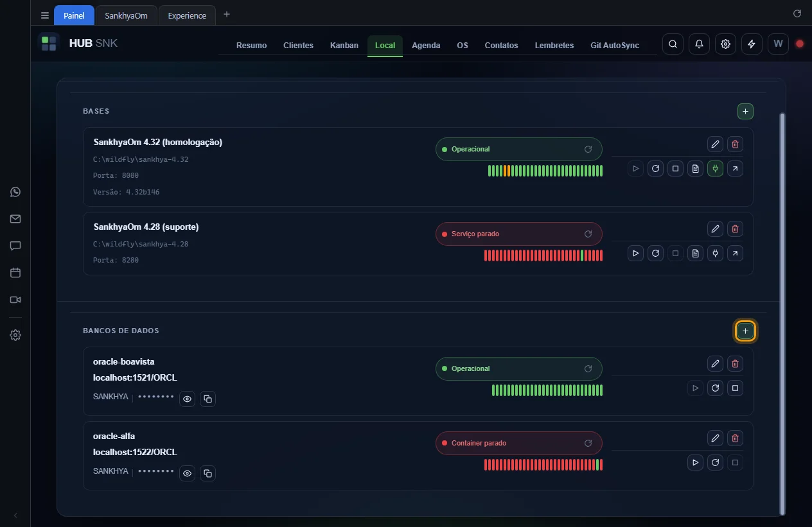Open logs document for SankhyaOm 4.32
Screen dimensions: 812x527
(695, 169)
